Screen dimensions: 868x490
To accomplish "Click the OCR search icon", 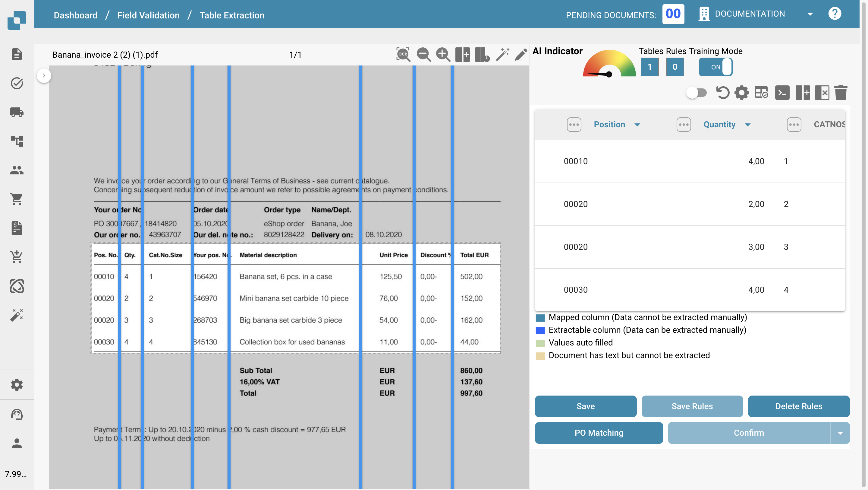I will [x=403, y=54].
